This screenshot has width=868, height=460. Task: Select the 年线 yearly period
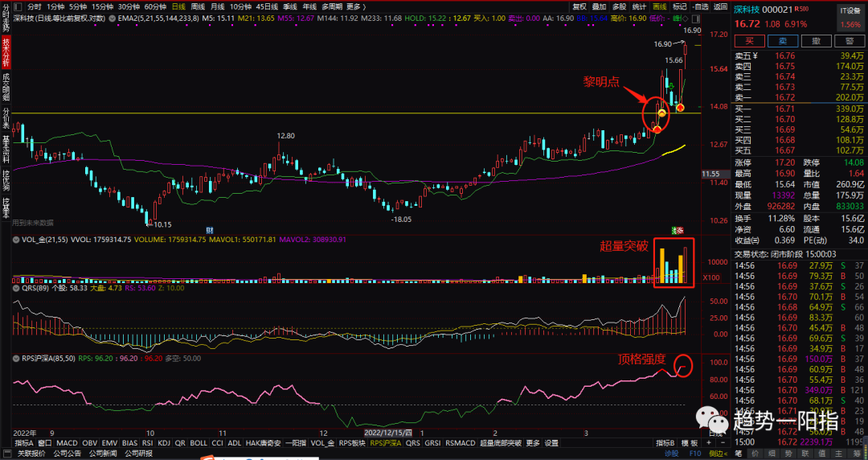point(309,6)
